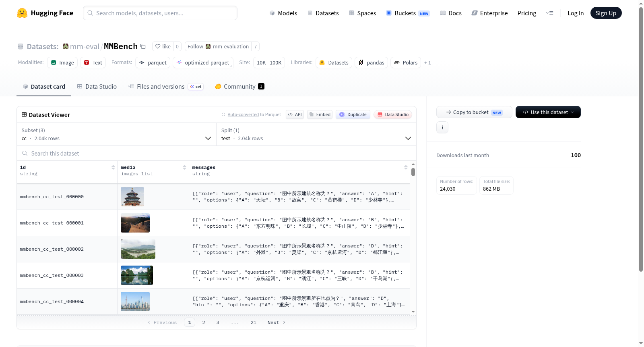The height and width of the screenshot is (347, 644).
Task: Focus the Search this dataset field
Action: 217,153
